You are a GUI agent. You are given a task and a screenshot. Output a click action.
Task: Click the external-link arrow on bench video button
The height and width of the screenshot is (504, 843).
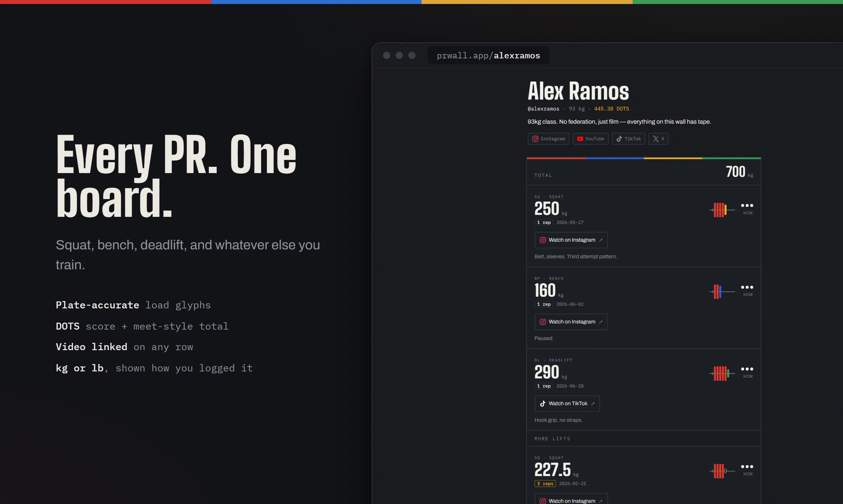click(x=601, y=322)
